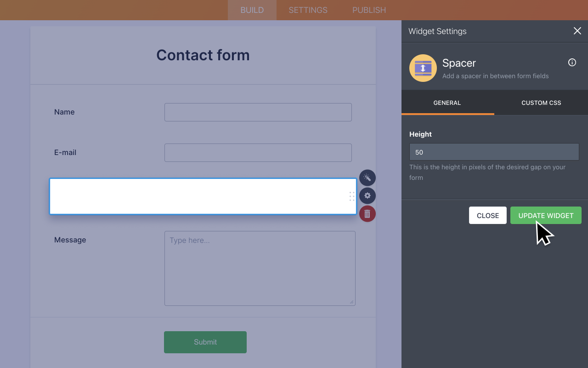Go to the PUBLISH section
The width and height of the screenshot is (588, 368).
369,10
